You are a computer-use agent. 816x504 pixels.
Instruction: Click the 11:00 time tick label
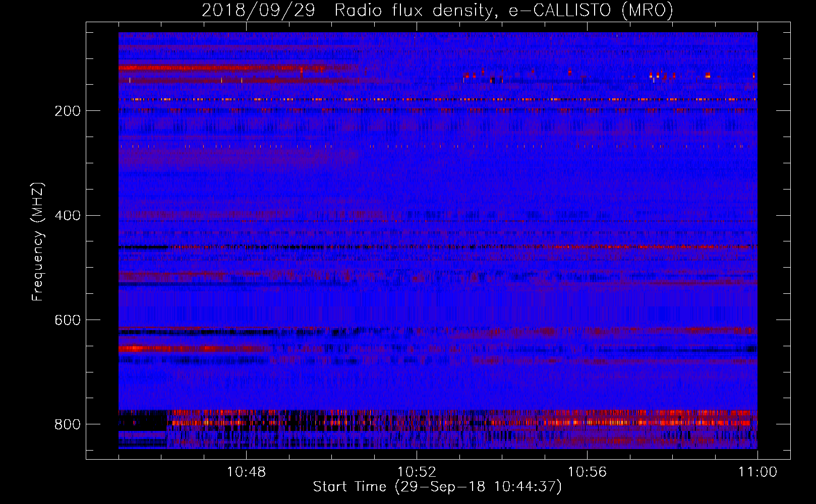click(x=757, y=472)
